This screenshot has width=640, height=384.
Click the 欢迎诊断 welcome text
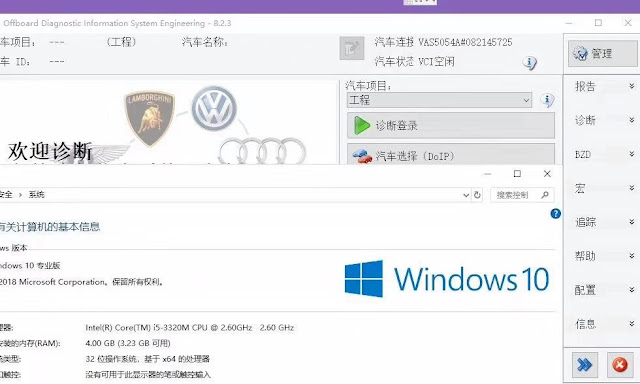click(x=50, y=152)
